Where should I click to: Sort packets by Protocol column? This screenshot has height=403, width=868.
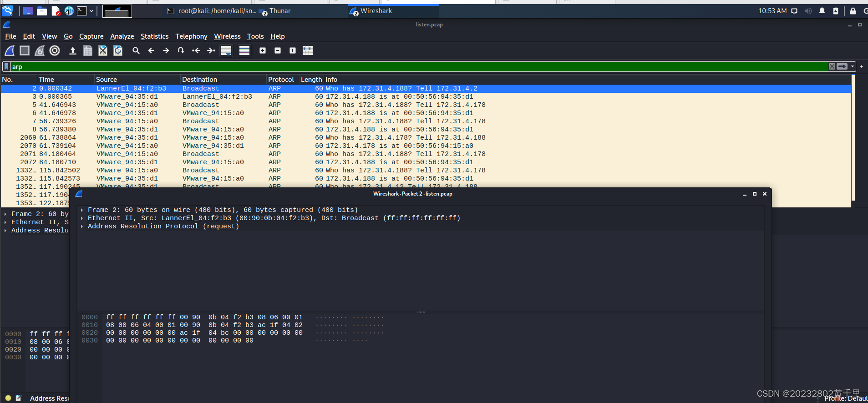(x=283, y=80)
